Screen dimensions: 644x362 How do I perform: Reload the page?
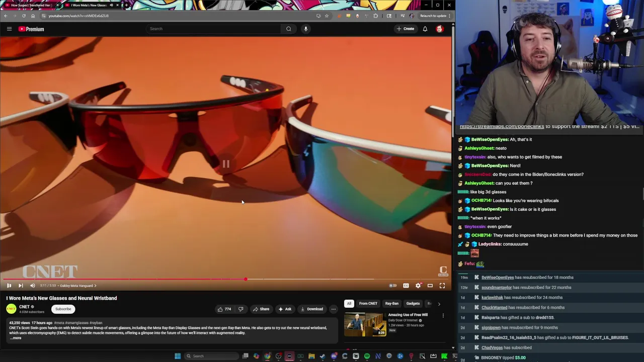[x=24, y=16]
